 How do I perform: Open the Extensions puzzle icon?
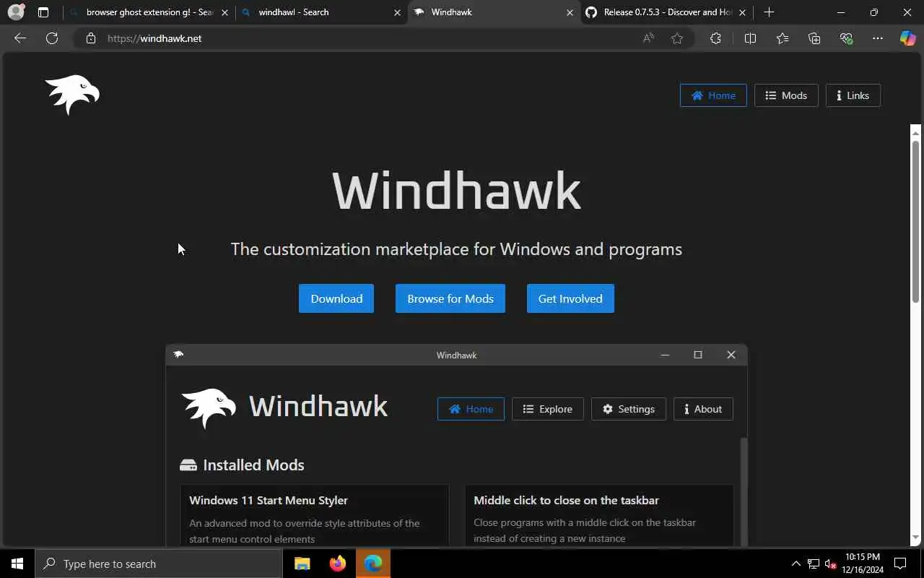(x=715, y=38)
